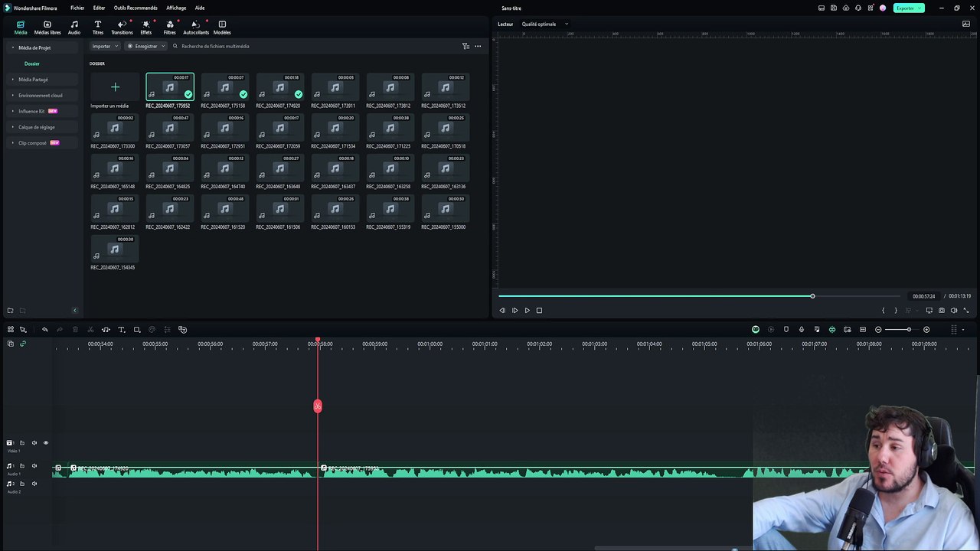
Task: Toggle visibility eye of Vidéo 1 track
Action: (x=45, y=442)
